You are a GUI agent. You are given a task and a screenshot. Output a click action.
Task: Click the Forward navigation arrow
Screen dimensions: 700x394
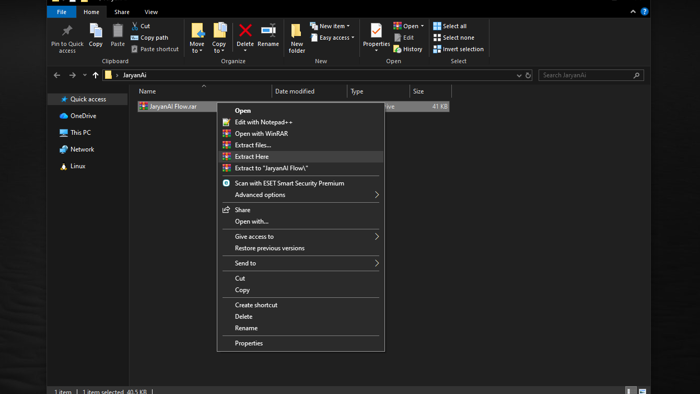(x=72, y=75)
